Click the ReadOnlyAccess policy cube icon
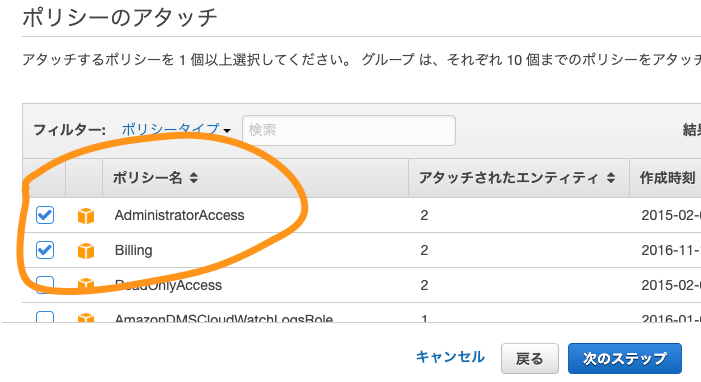The image size is (701, 382). 86,284
